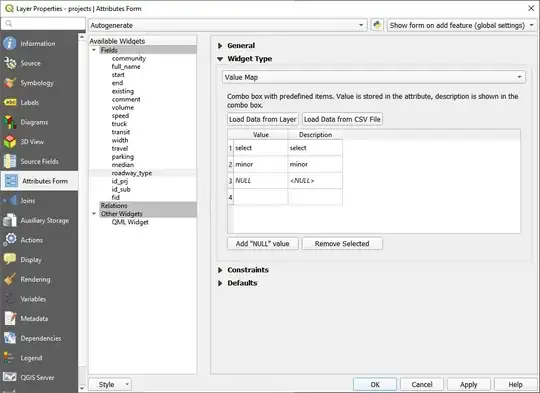Open the Source section icon

pyautogui.click(x=10, y=63)
